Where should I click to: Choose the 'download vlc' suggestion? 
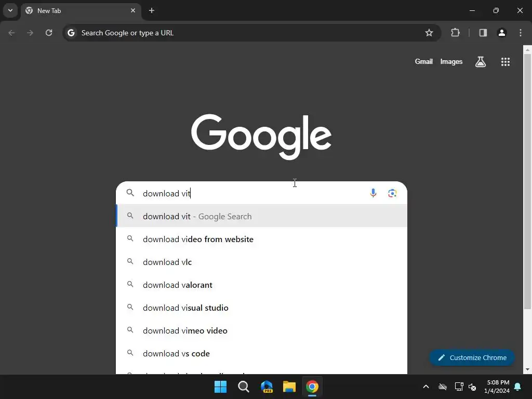pyautogui.click(x=262, y=262)
